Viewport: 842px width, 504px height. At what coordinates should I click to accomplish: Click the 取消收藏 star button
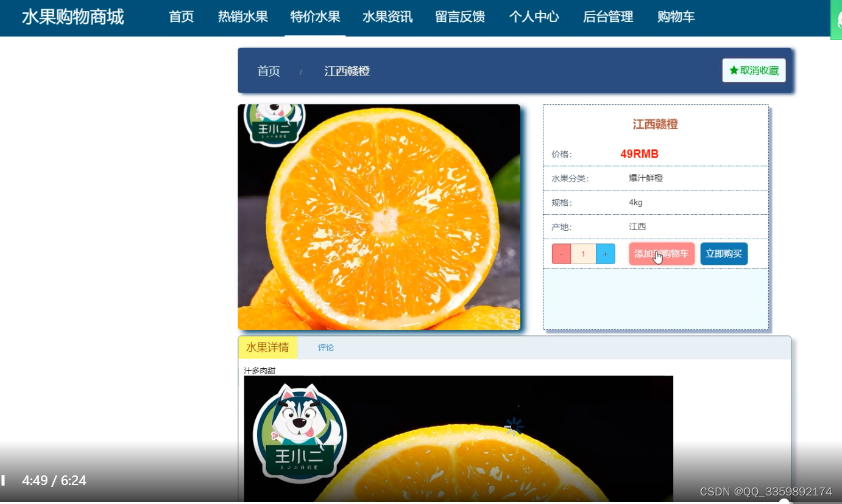tap(754, 71)
